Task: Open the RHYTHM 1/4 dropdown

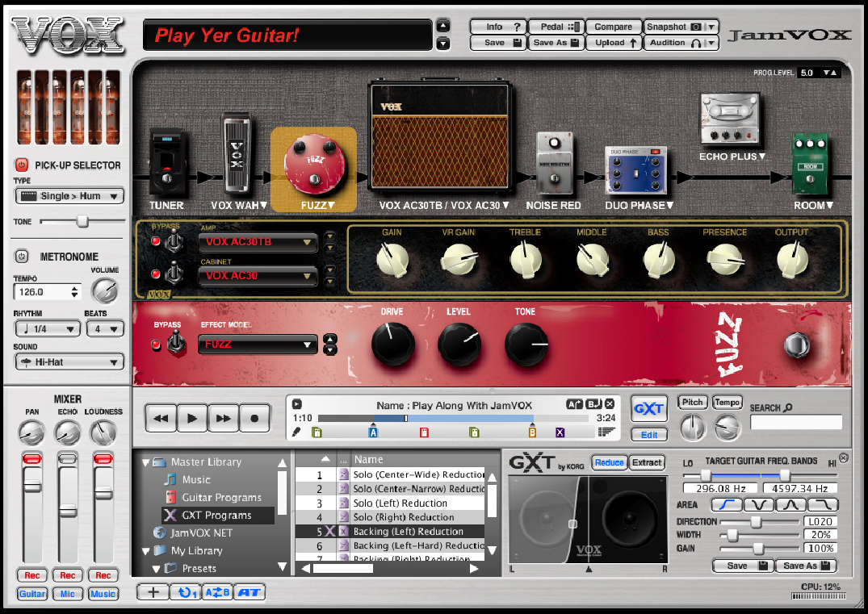Action: 48,329
